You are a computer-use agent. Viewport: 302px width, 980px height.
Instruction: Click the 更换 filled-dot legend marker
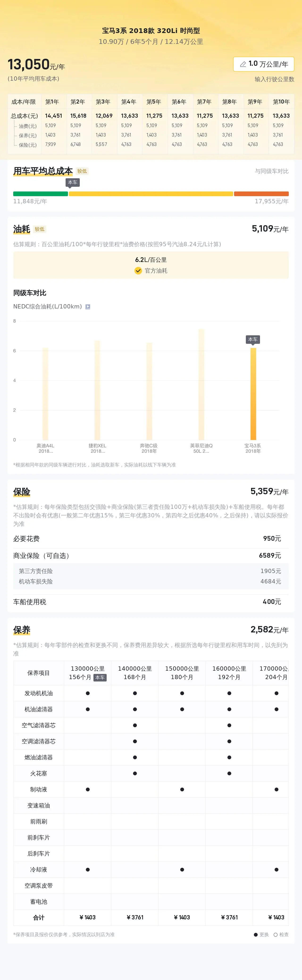coord(256,934)
